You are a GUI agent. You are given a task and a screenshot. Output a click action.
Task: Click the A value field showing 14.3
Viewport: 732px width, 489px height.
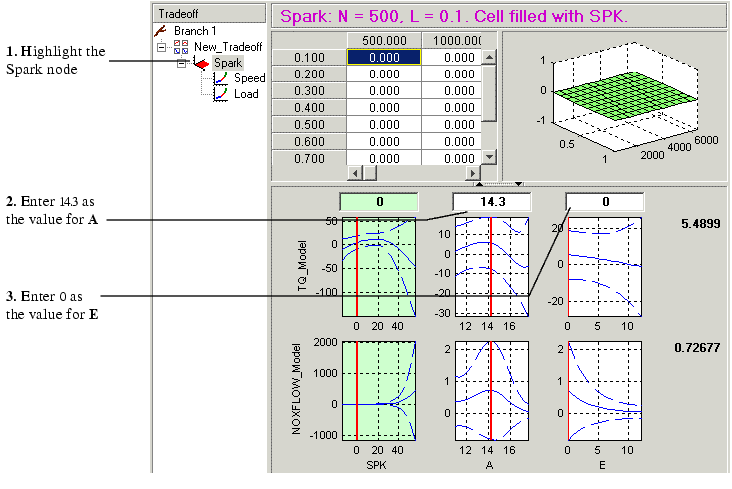tap(492, 202)
